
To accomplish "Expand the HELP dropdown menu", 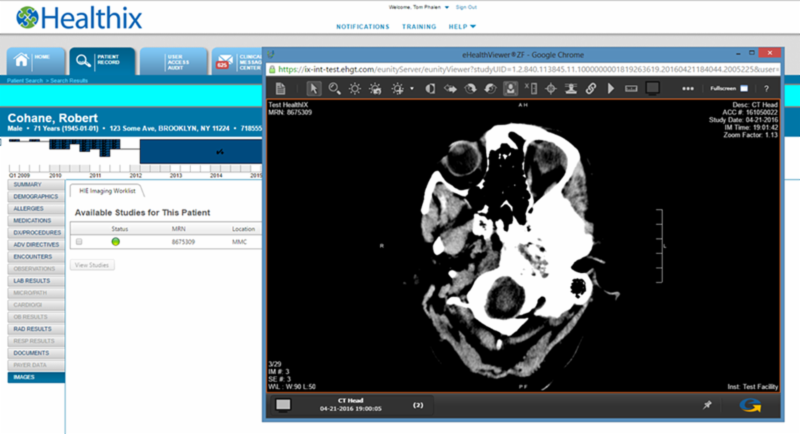I will click(462, 26).
